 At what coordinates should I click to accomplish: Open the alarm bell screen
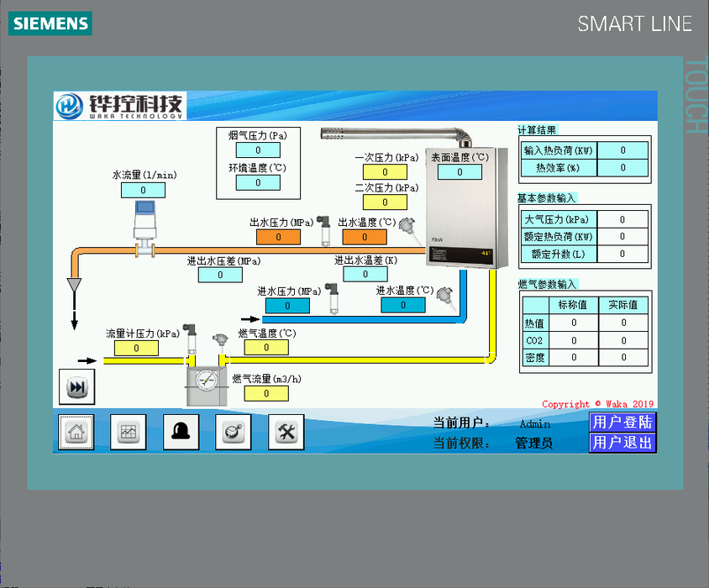[x=181, y=432]
